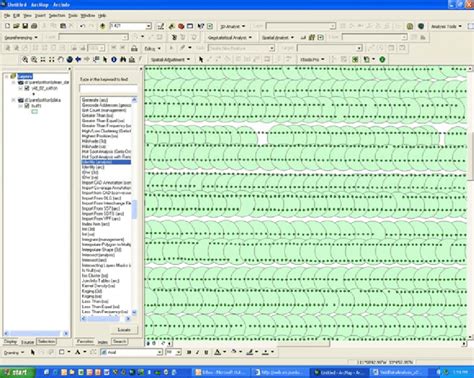This screenshot has height=378, width=474.
Task: Open the font name dropdown on the Draw toolbar
Action: [x=159, y=352]
